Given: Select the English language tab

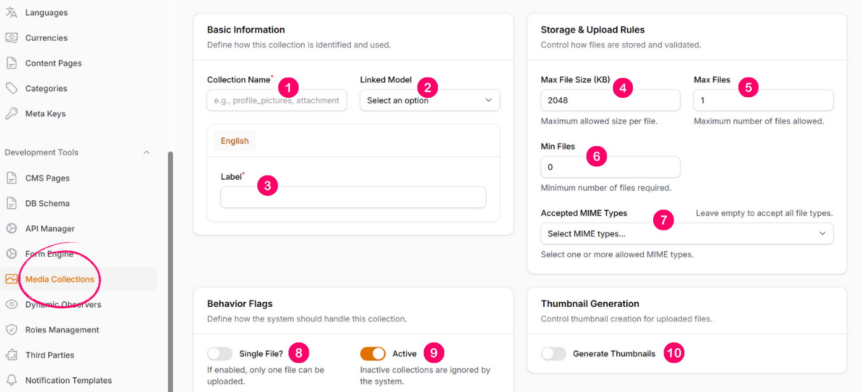Looking at the screenshot, I should (x=234, y=141).
